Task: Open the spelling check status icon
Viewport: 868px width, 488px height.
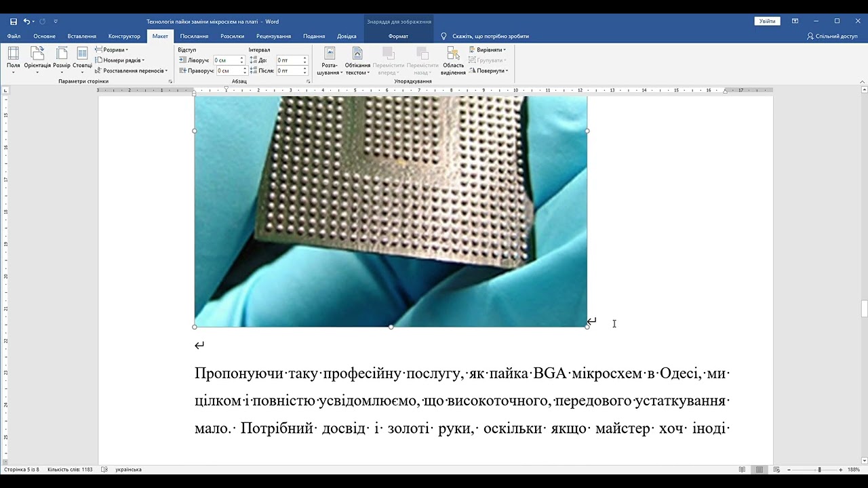Action: pyautogui.click(x=104, y=469)
